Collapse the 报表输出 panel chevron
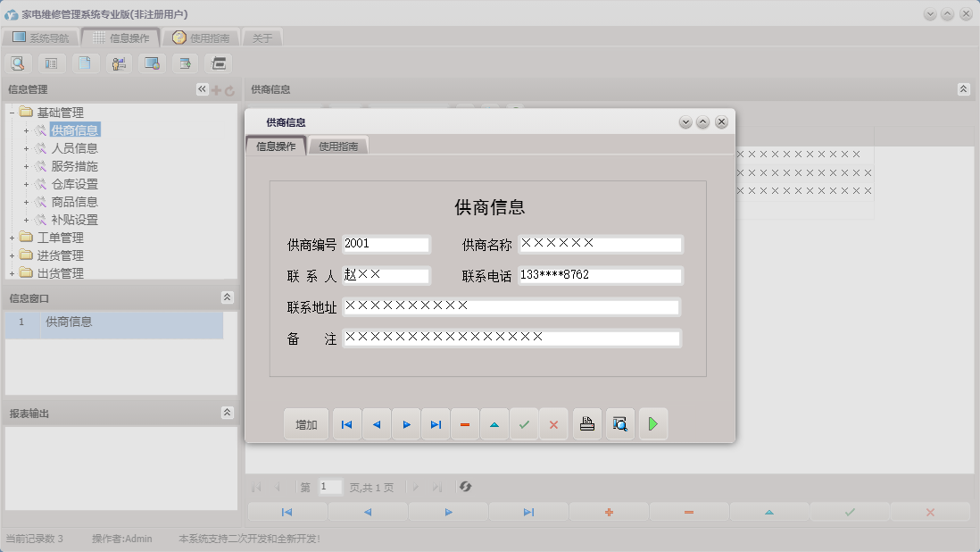 (x=228, y=413)
